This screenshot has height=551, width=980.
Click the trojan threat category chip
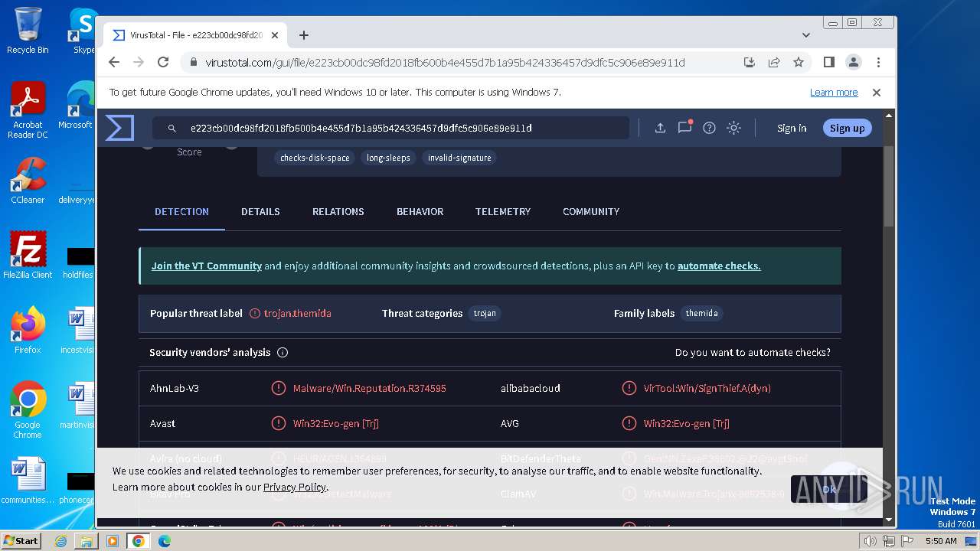(x=485, y=313)
